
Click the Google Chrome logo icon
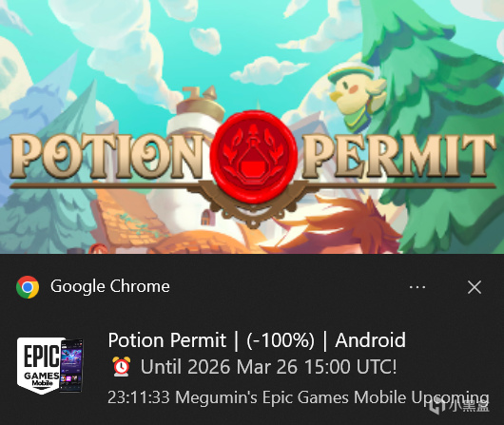(28, 287)
